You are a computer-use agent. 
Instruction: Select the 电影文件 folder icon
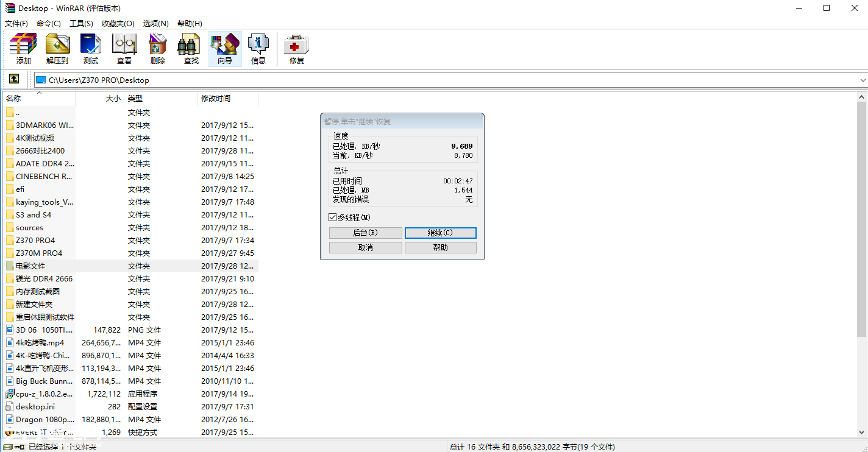pyautogui.click(x=10, y=266)
